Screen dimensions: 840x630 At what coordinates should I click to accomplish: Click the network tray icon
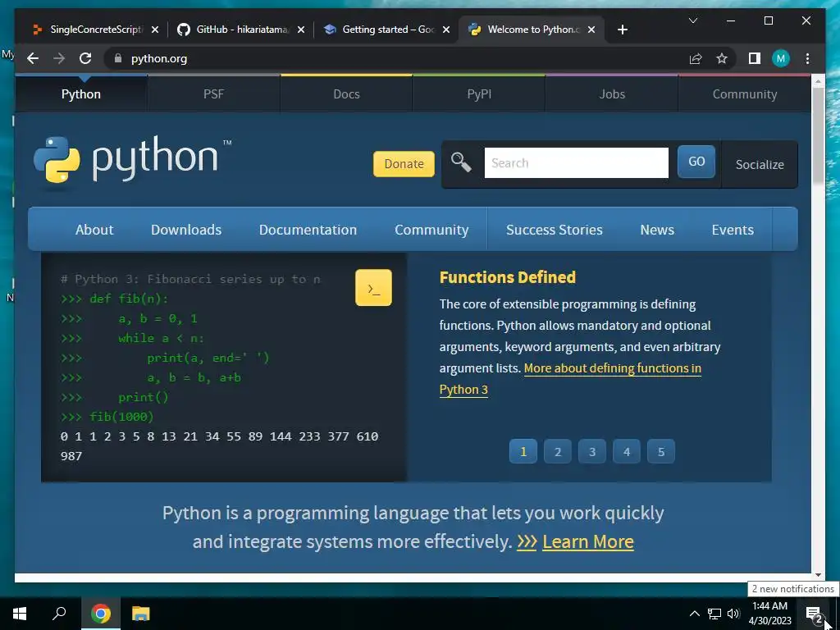714,614
